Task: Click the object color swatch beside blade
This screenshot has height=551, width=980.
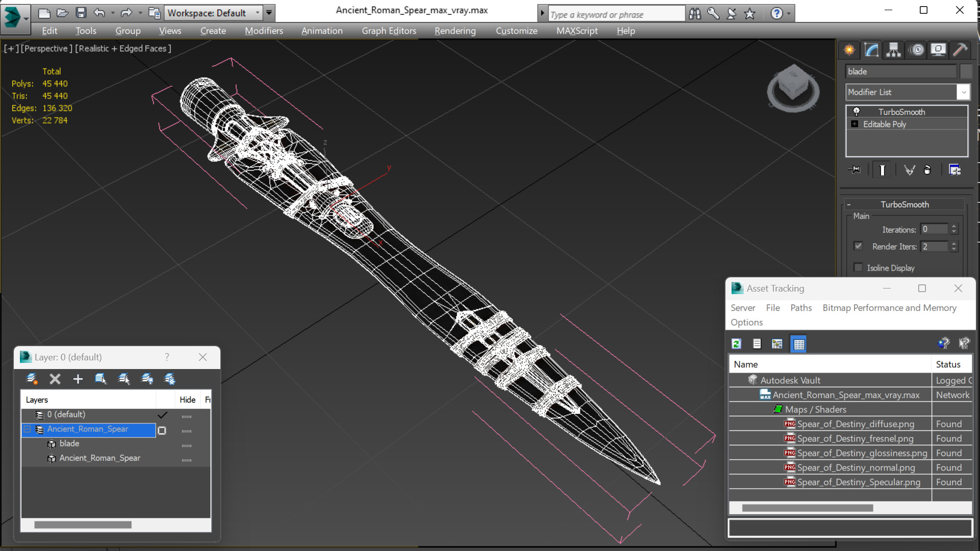Action: point(966,71)
